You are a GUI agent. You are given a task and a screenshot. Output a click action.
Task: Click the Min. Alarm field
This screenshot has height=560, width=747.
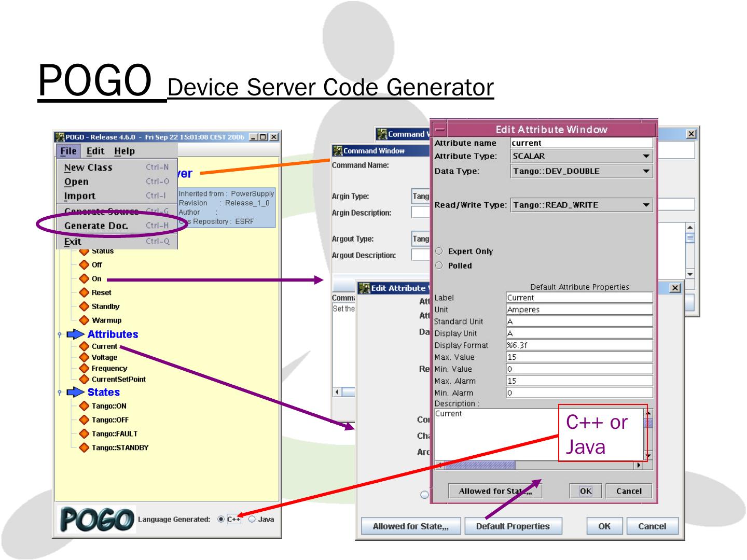tap(579, 393)
